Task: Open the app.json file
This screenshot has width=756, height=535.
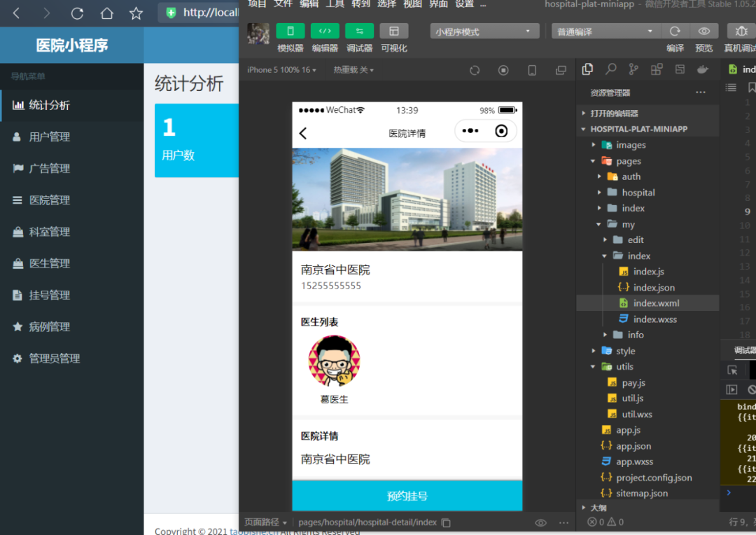Action: pos(648,446)
